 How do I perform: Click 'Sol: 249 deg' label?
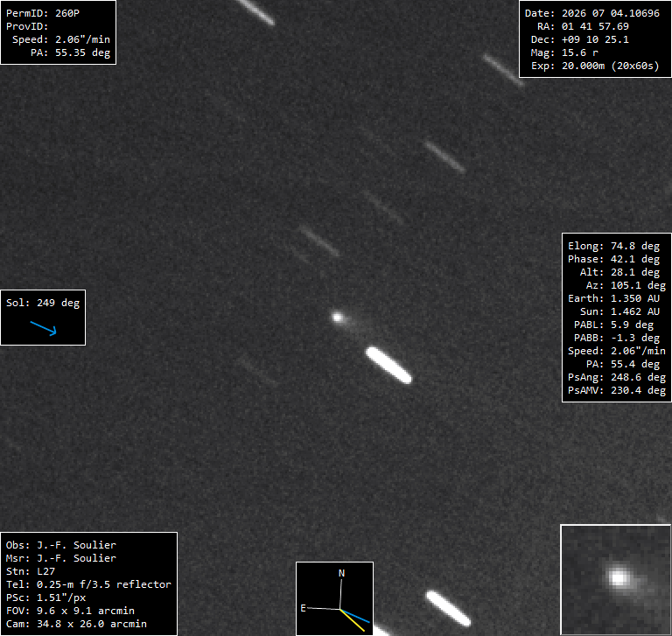[43, 303]
